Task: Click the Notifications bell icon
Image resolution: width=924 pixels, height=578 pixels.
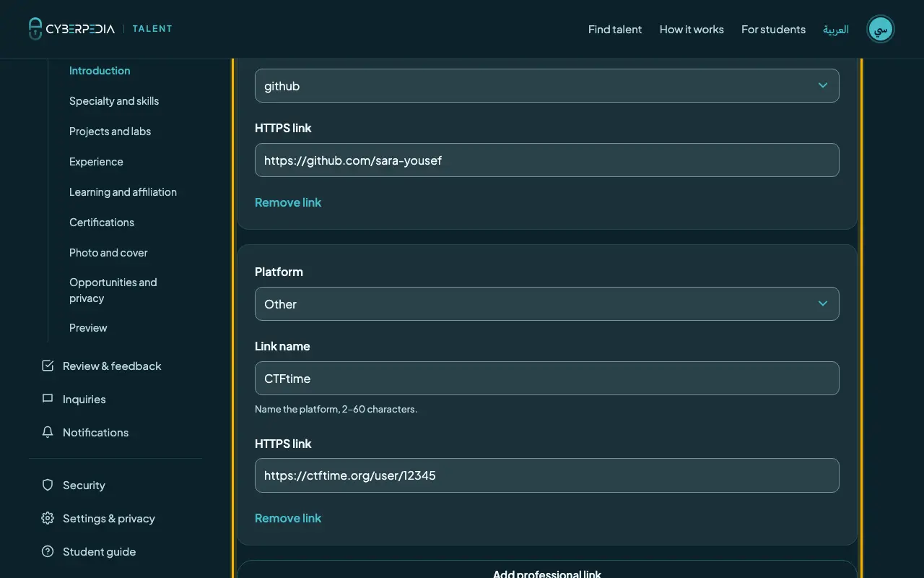Action: [x=48, y=432]
